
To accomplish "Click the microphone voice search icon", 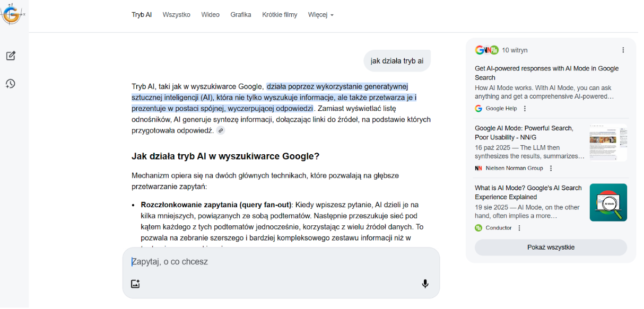I will pyautogui.click(x=425, y=284).
